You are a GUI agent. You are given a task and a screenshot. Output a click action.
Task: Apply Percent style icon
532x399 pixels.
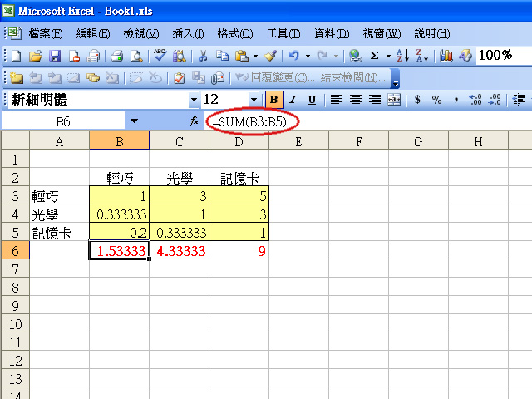436,100
